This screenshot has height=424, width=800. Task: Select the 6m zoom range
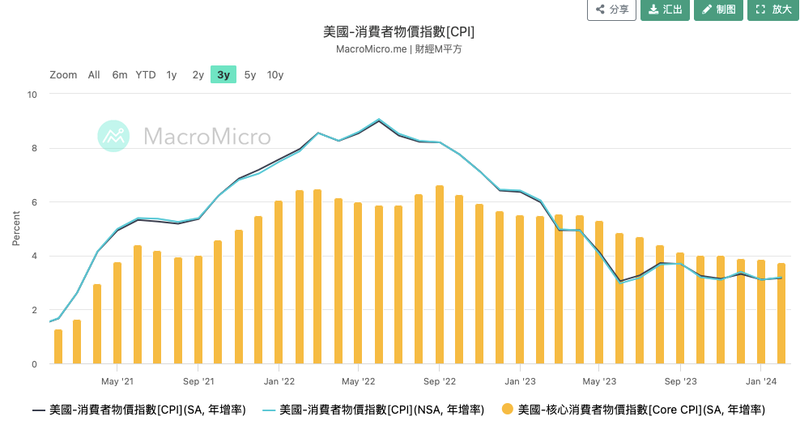pyautogui.click(x=119, y=75)
